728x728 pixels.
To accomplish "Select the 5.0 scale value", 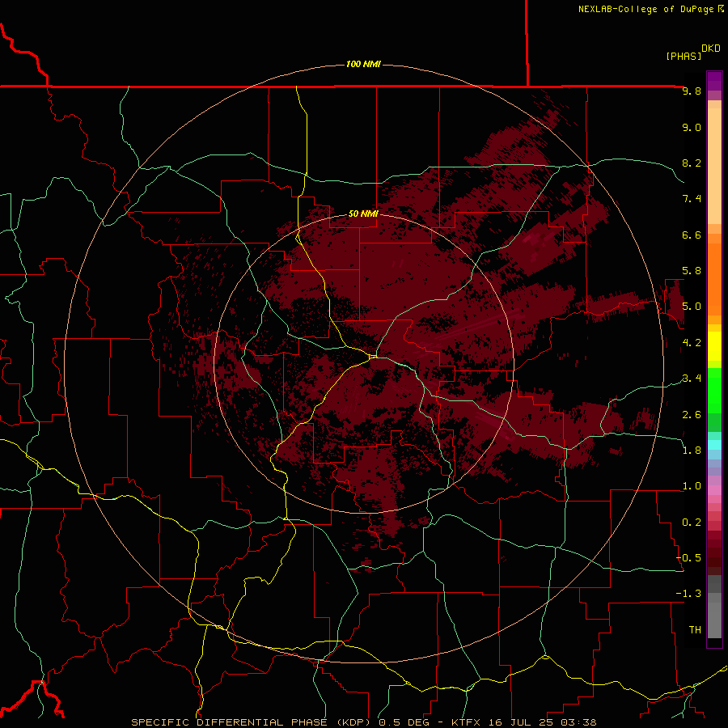I will [x=692, y=307].
